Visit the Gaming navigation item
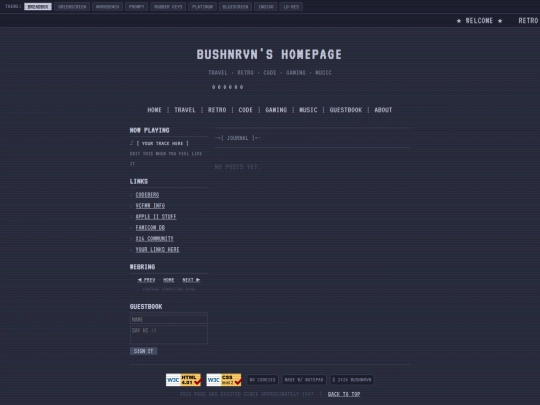Viewport: 540px width, 405px height. pyautogui.click(x=276, y=110)
